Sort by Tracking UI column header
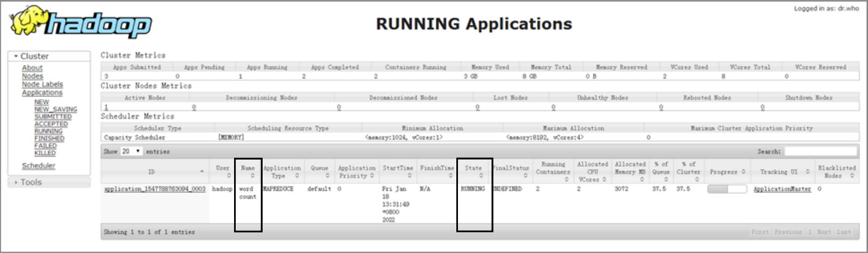Screen dimensions: 868x253 point(784,172)
